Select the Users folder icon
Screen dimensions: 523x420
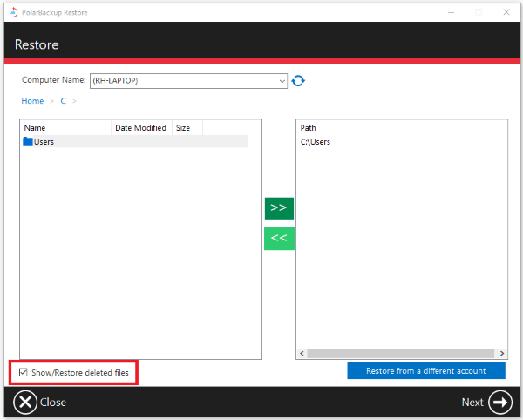28,141
